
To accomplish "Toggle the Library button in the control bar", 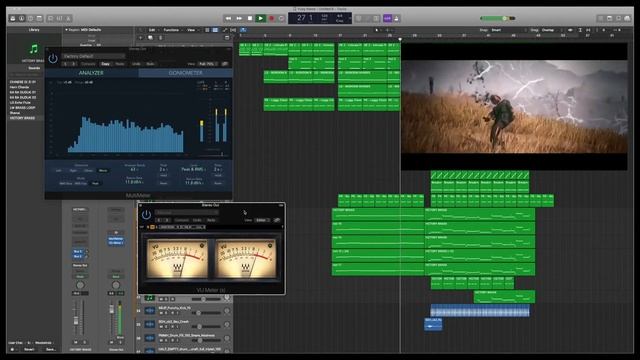I will tap(13, 18).
